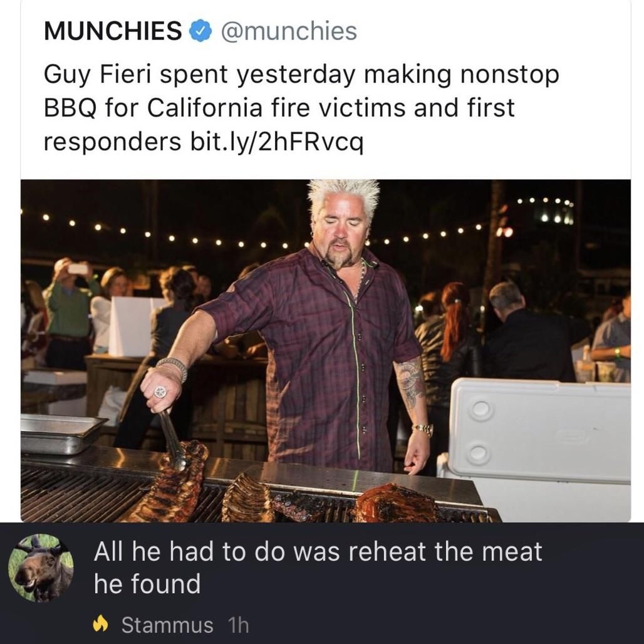Click the white cooler in the photo
Image resolution: width=644 pixels, height=644 pixels.
click(x=539, y=432)
